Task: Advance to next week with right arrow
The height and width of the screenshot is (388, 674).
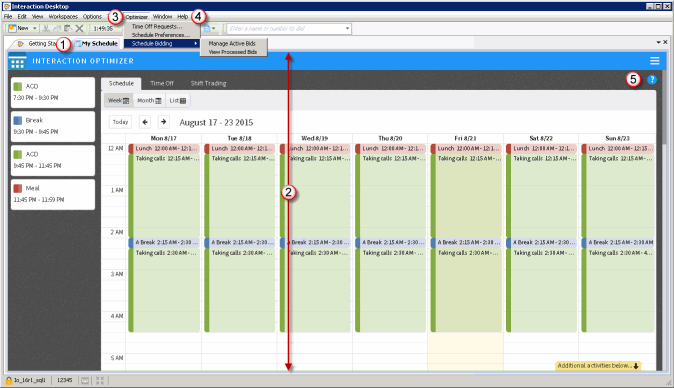Action: click(163, 122)
